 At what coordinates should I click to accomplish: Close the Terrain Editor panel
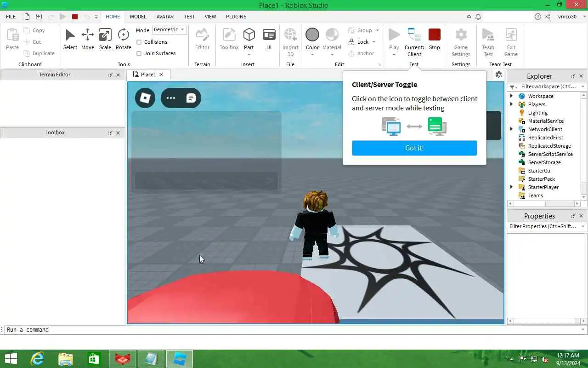point(118,75)
